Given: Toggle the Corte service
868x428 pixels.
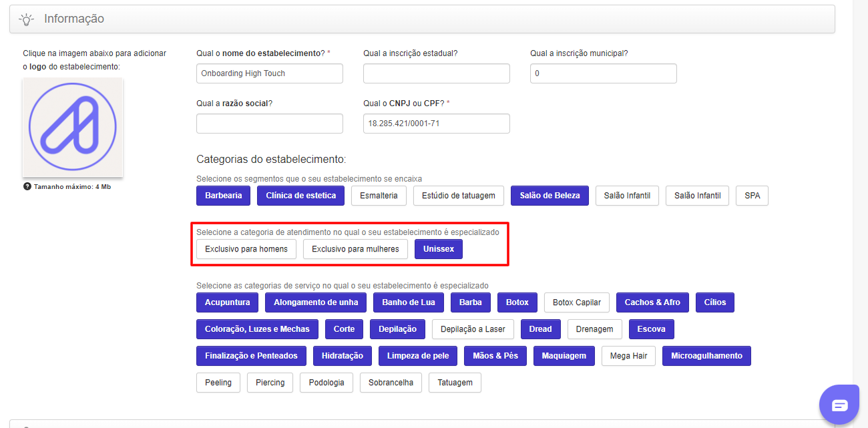Looking at the screenshot, I should click(x=345, y=329).
